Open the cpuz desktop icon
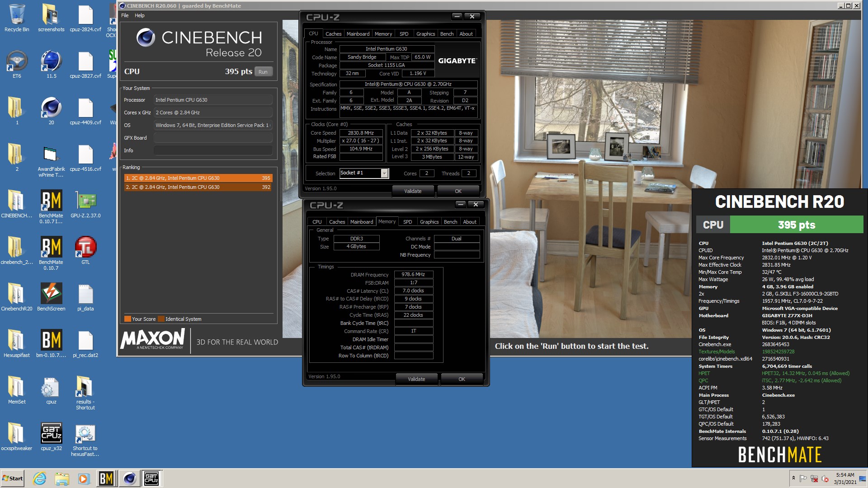The width and height of the screenshot is (868, 488). [x=51, y=390]
